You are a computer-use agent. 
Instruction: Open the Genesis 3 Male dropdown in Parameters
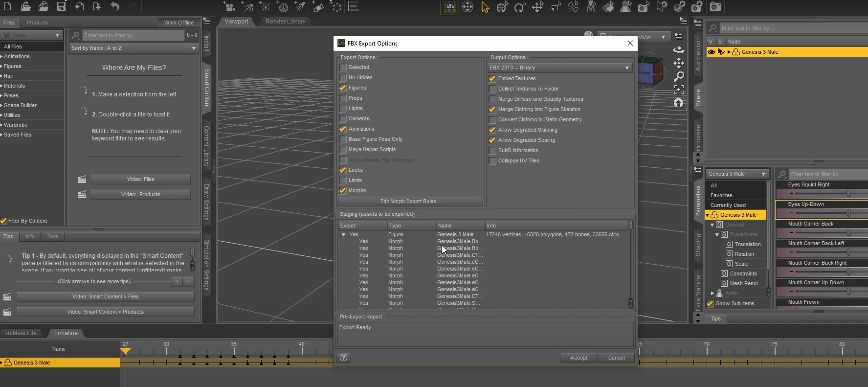click(737, 174)
